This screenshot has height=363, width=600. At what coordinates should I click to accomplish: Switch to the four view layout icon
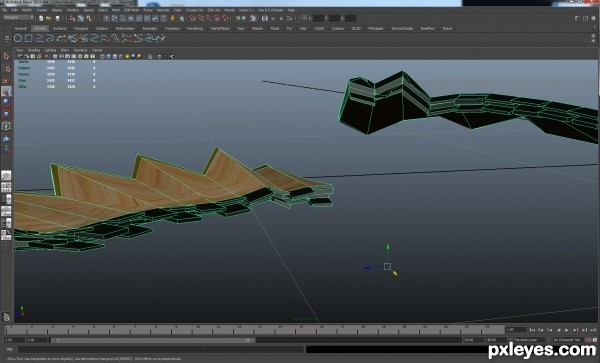pyautogui.click(x=6, y=187)
